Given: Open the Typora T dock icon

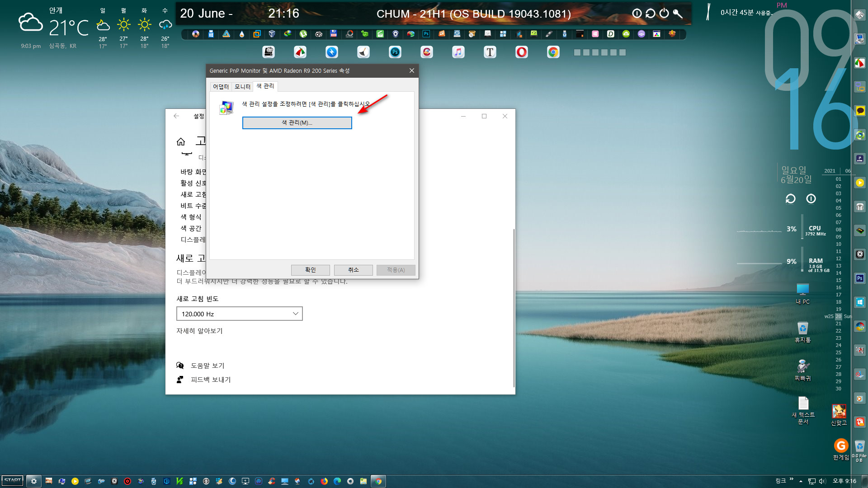Looking at the screenshot, I should point(490,52).
